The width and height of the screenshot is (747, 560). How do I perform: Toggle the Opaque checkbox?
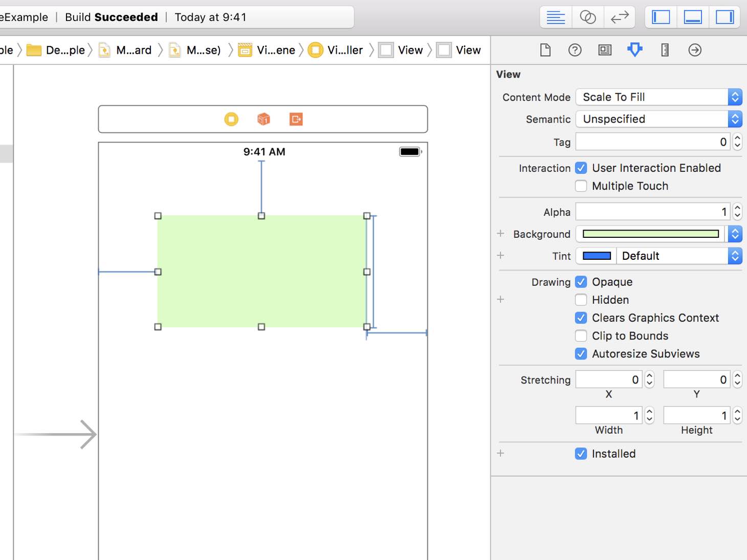click(x=581, y=282)
